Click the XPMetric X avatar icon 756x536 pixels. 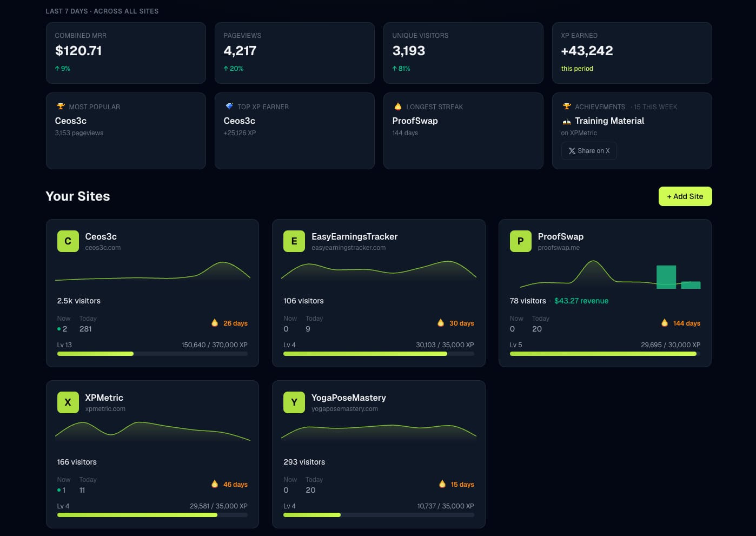[68, 402]
